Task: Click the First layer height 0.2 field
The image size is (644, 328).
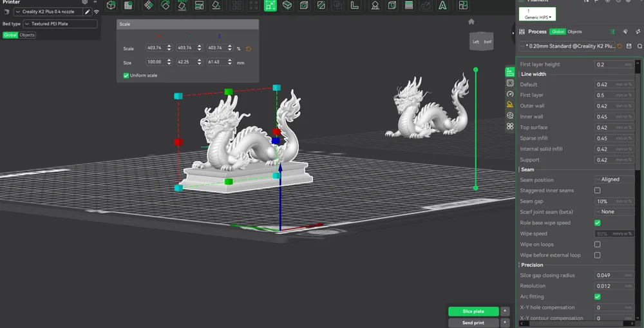Action: tap(614, 64)
